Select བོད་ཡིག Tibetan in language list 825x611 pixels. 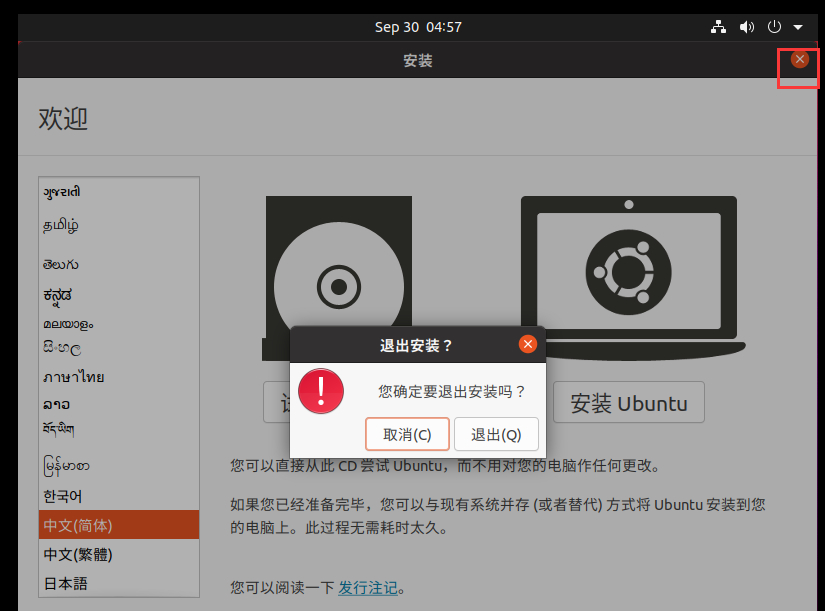tap(119, 429)
